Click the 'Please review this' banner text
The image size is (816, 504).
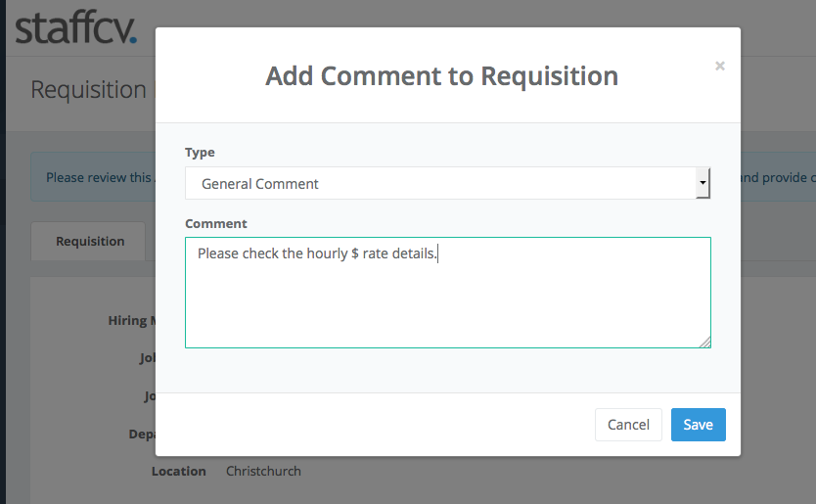pos(99,177)
